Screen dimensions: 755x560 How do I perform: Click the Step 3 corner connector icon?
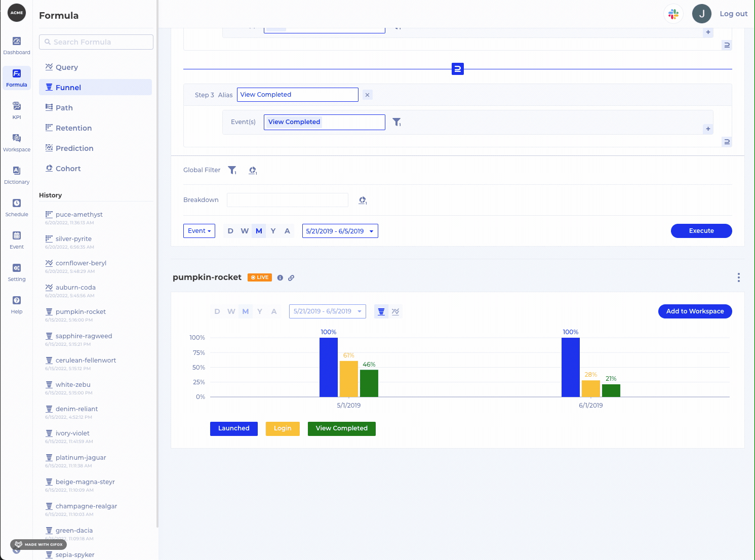[727, 142]
